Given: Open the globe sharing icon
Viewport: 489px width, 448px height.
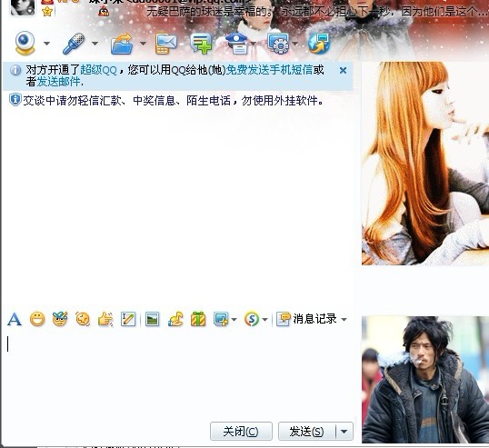Looking at the screenshot, I should coord(319,44).
